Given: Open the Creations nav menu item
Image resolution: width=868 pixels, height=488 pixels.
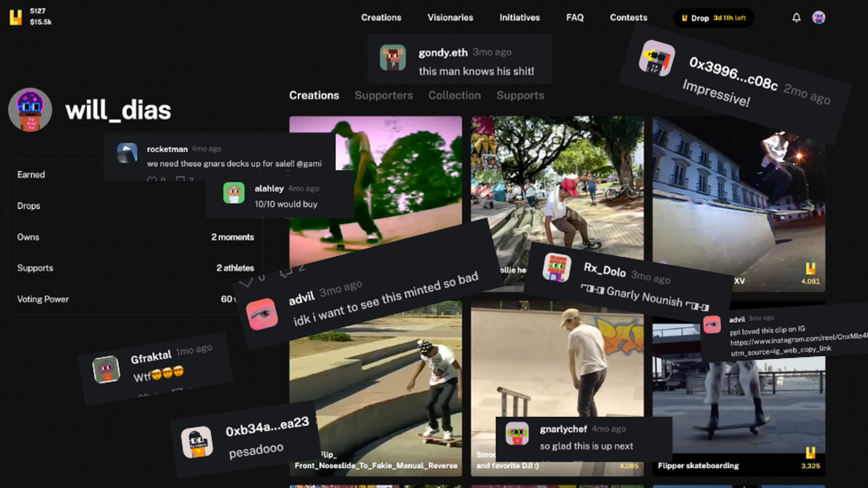Looking at the screenshot, I should pos(381,18).
